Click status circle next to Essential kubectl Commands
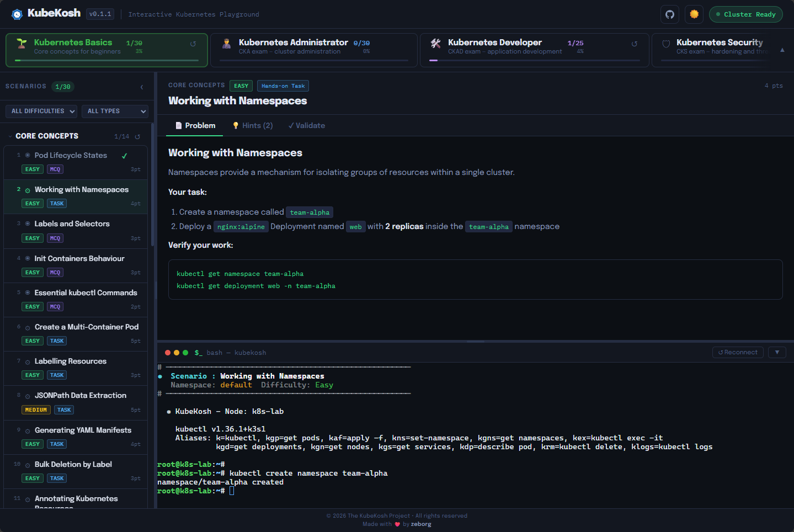The image size is (794, 532). [x=28, y=292]
